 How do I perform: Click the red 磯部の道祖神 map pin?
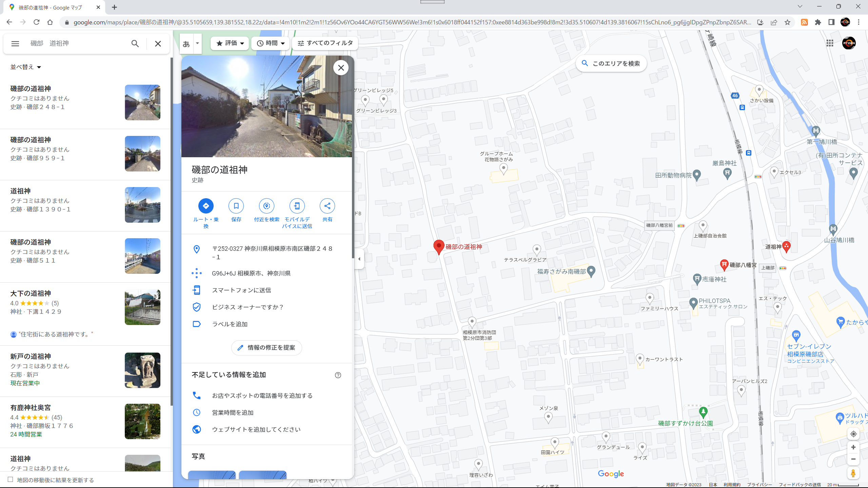pyautogui.click(x=439, y=247)
